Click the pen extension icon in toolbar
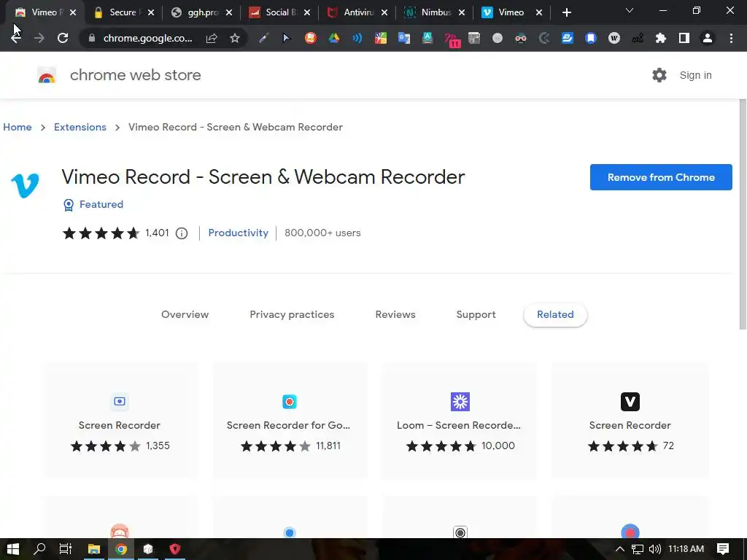Viewport: 747px width, 560px height. [x=263, y=38]
